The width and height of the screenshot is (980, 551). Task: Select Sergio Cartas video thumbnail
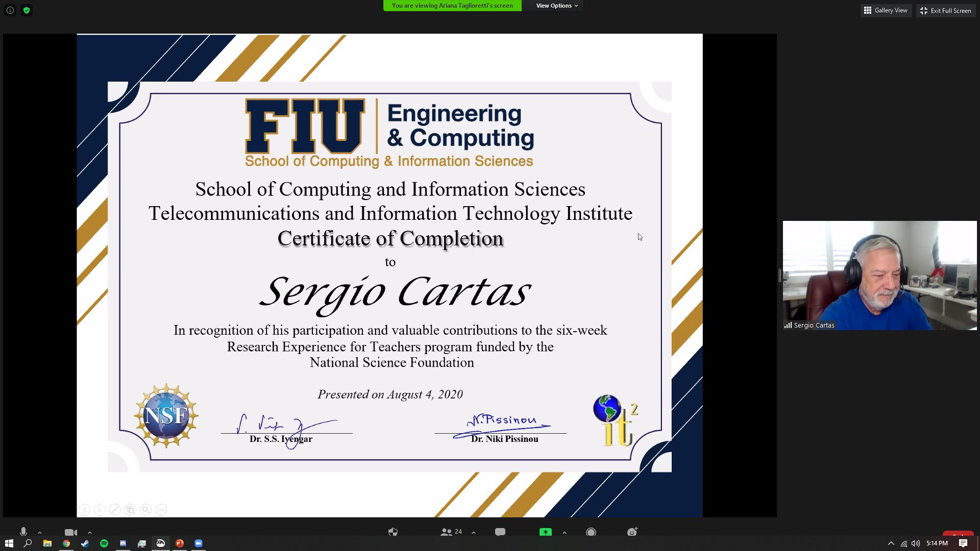coord(879,275)
